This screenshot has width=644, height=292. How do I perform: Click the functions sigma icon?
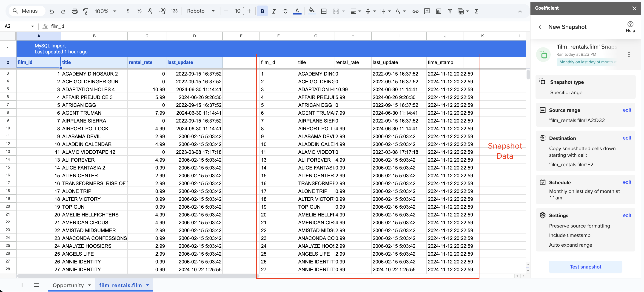tap(476, 11)
